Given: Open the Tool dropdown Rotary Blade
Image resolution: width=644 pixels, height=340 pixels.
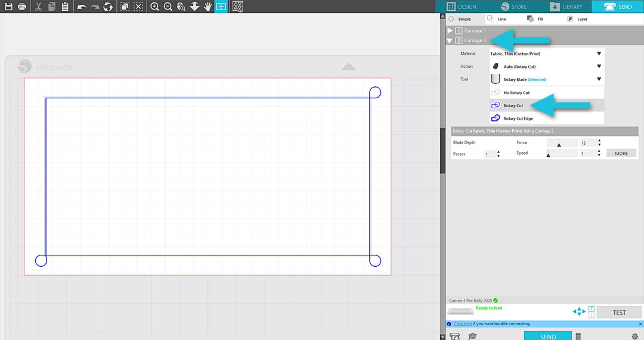Looking at the screenshot, I should tap(547, 79).
